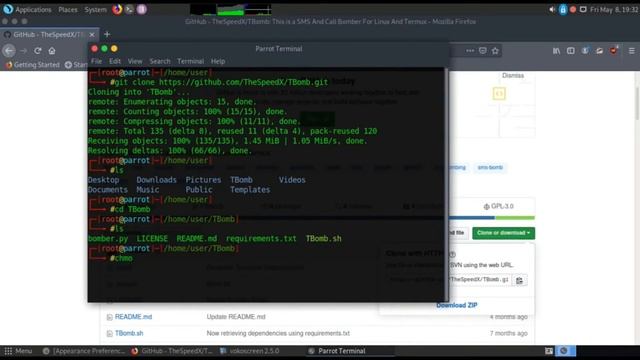Click the Firefox account avatar icon
Viewport: 640px width, 360px height.
pos(585,51)
